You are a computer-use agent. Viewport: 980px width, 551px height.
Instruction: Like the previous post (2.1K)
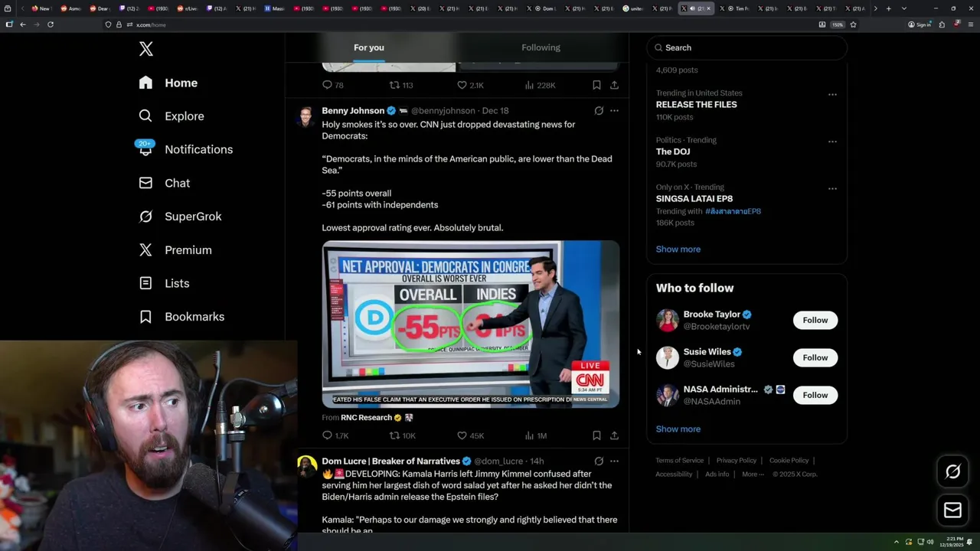[x=470, y=85]
